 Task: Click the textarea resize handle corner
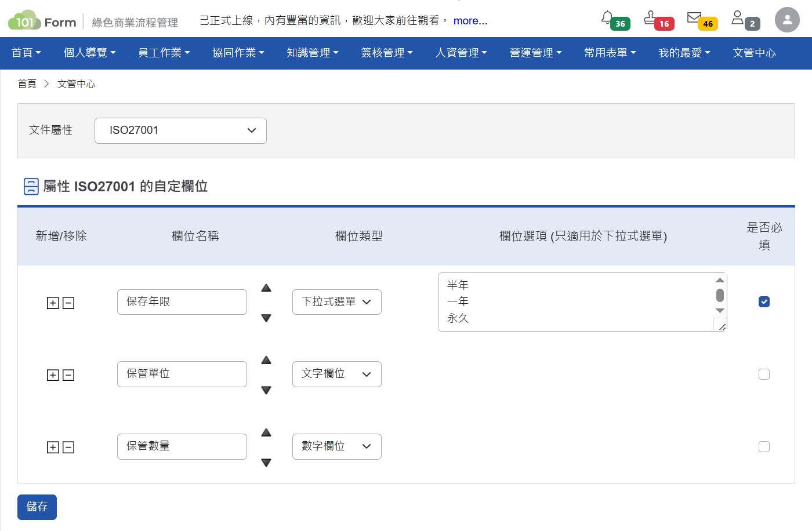coord(722,327)
